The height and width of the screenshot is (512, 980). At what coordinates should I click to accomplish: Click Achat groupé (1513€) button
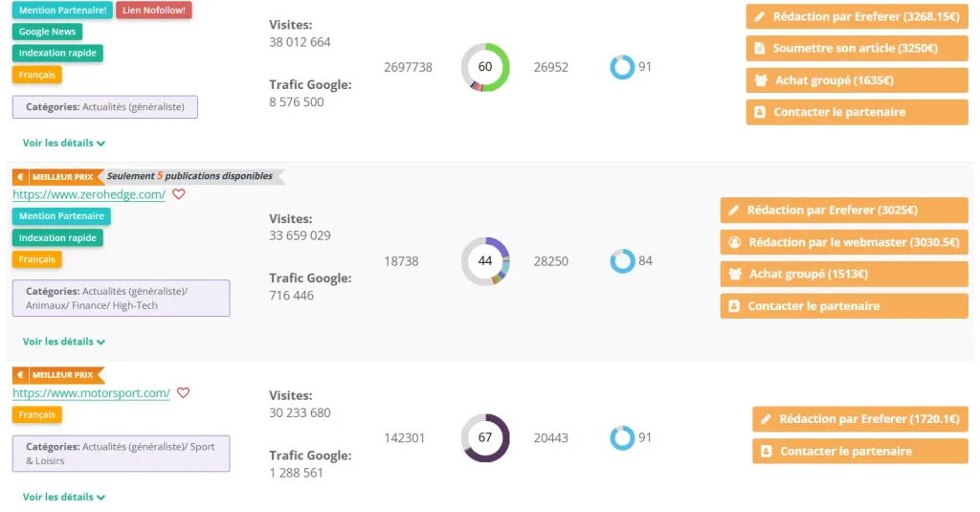click(843, 274)
